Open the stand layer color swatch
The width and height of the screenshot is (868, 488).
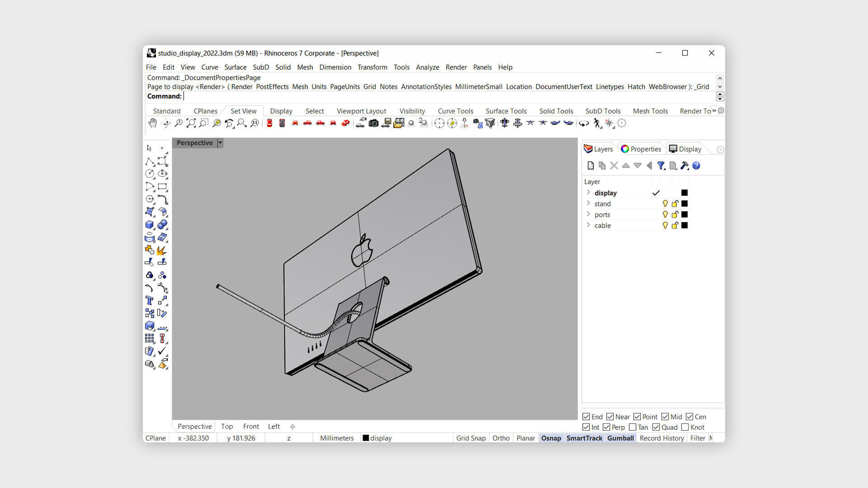[684, 204]
